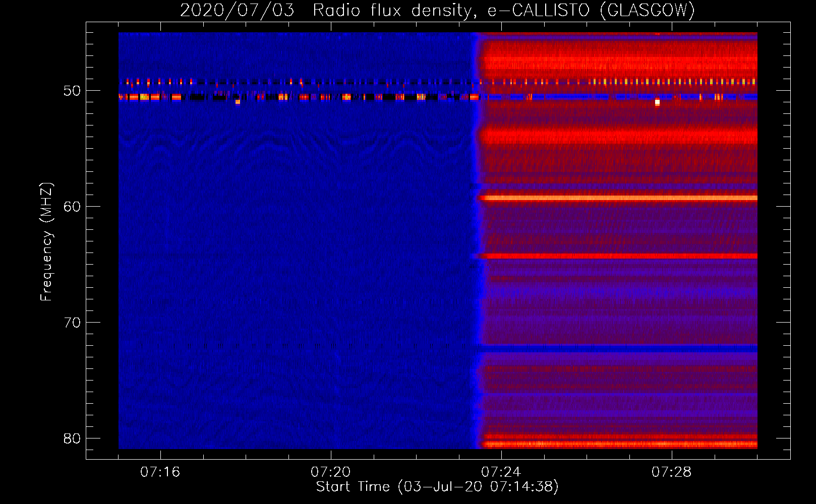
Task: Select the 'Frequency (MHZ)' axis label
Action: (x=46, y=242)
